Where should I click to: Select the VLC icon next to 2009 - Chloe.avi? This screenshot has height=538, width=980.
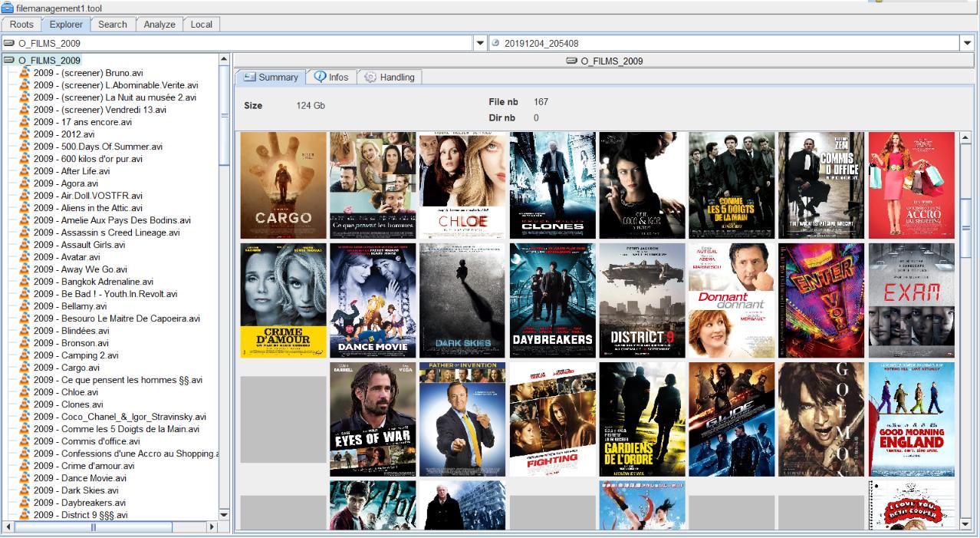pos(25,392)
